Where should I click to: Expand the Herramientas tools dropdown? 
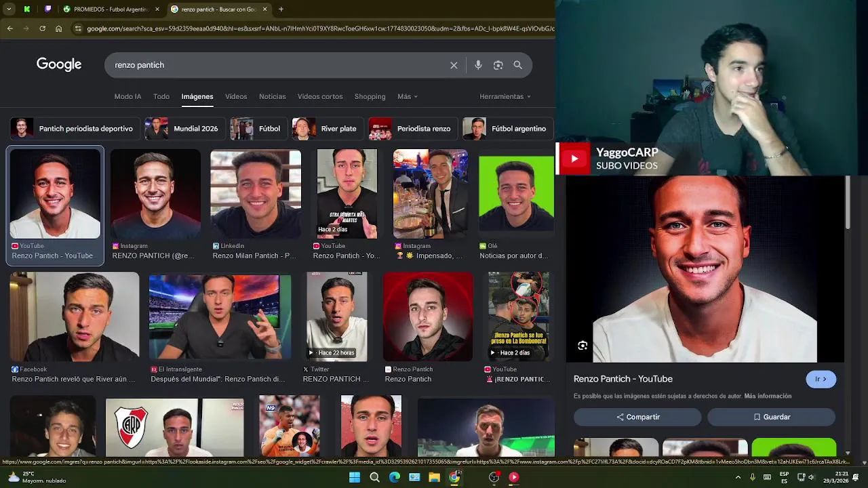(505, 96)
